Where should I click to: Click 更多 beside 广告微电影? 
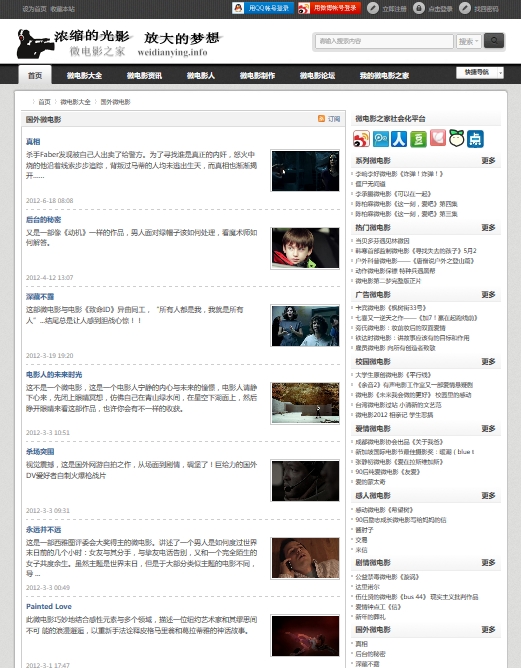coord(488,294)
